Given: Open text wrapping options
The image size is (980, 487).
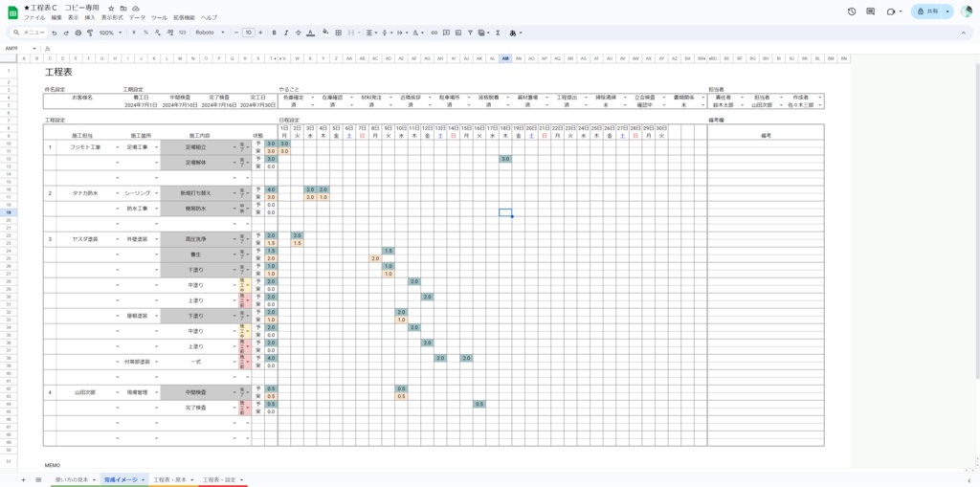Looking at the screenshot, I should pos(403,33).
